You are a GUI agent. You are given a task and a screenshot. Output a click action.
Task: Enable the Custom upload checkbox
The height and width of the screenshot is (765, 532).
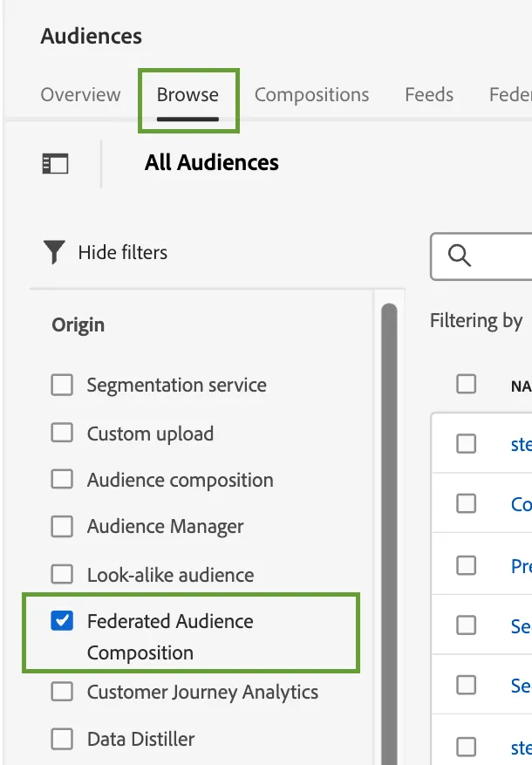(62, 433)
